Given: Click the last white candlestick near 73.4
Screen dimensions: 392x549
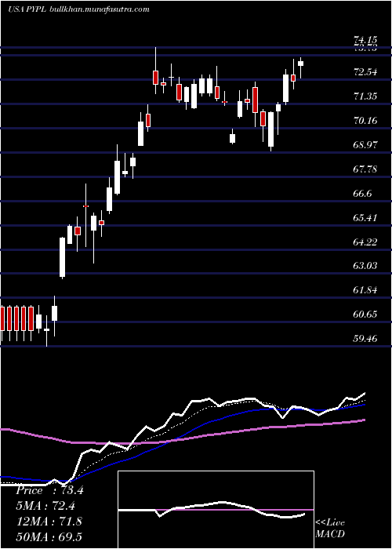Looking at the screenshot, I should [x=300, y=64].
